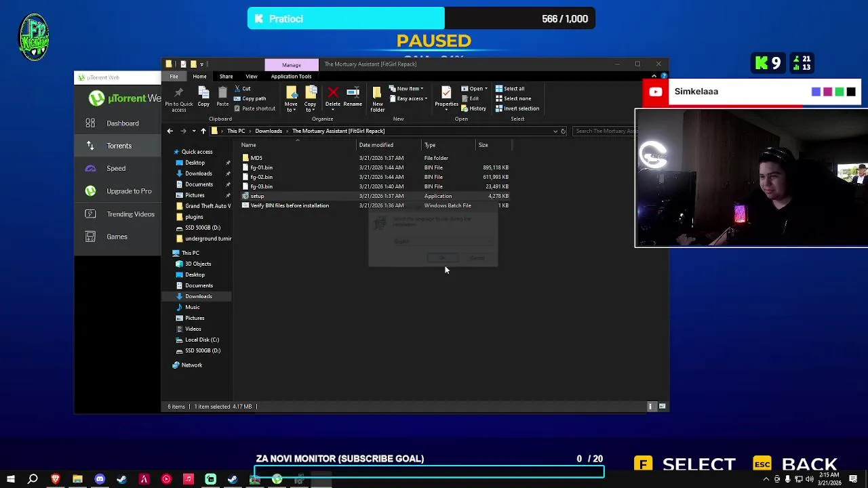Sort files by Name column

[x=249, y=145]
